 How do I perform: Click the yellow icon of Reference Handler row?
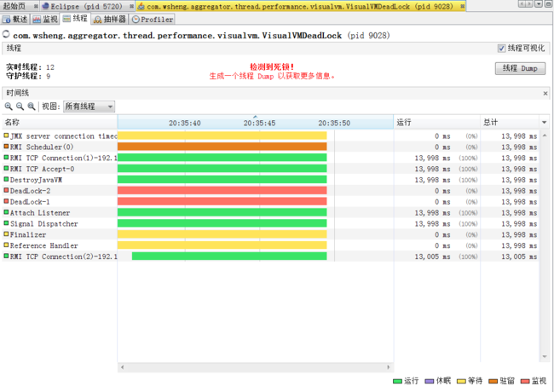(x=6, y=245)
